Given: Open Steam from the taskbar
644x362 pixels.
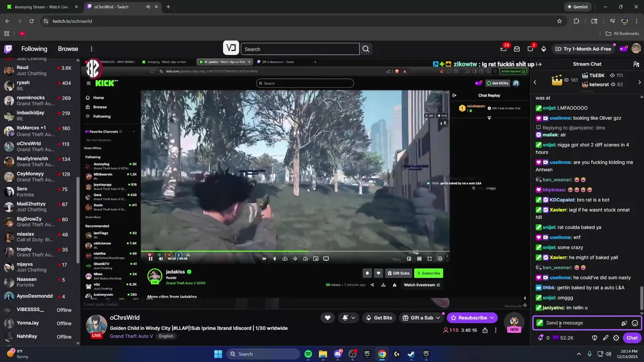Looking at the screenshot, I should point(411,354).
